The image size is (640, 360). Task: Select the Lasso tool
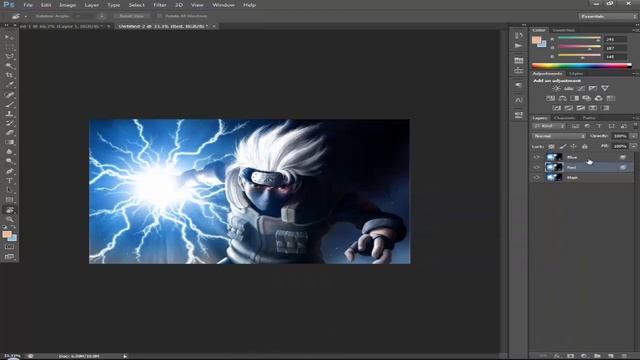(9, 56)
